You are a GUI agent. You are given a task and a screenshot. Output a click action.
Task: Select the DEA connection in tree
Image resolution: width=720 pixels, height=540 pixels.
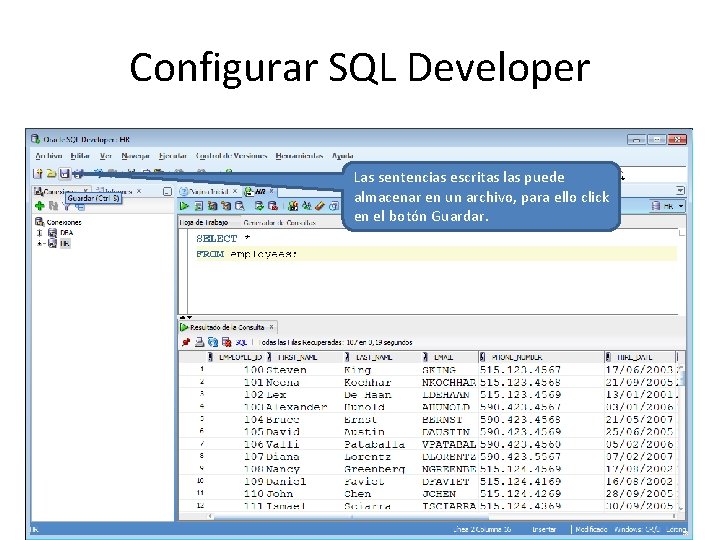point(67,233)
